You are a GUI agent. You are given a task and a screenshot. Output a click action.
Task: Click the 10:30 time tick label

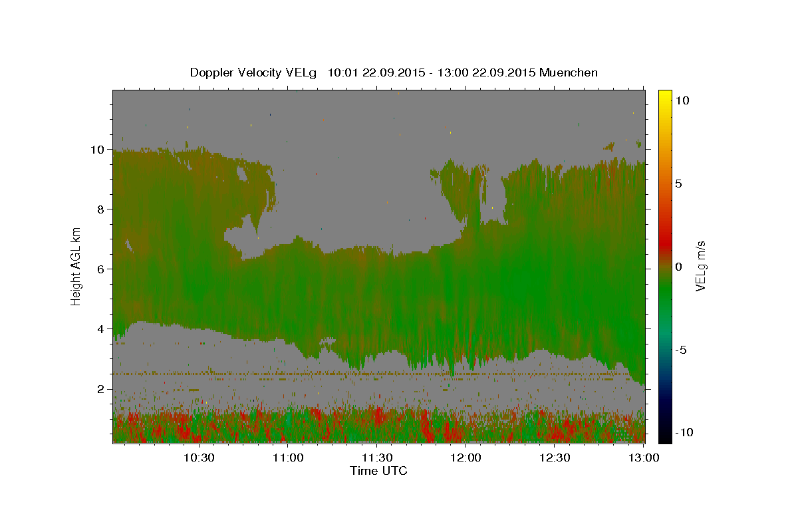coord(199,458)
